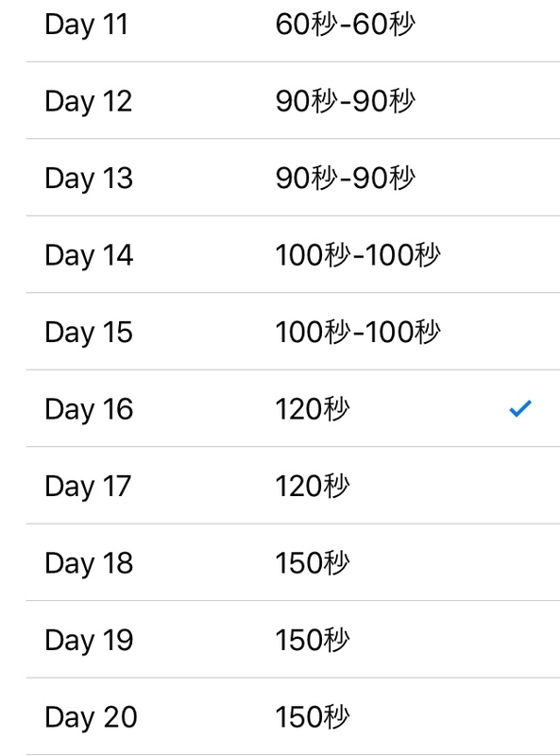Tap the 90秒-90秒 text on Day 13

[x=345, y=178]
